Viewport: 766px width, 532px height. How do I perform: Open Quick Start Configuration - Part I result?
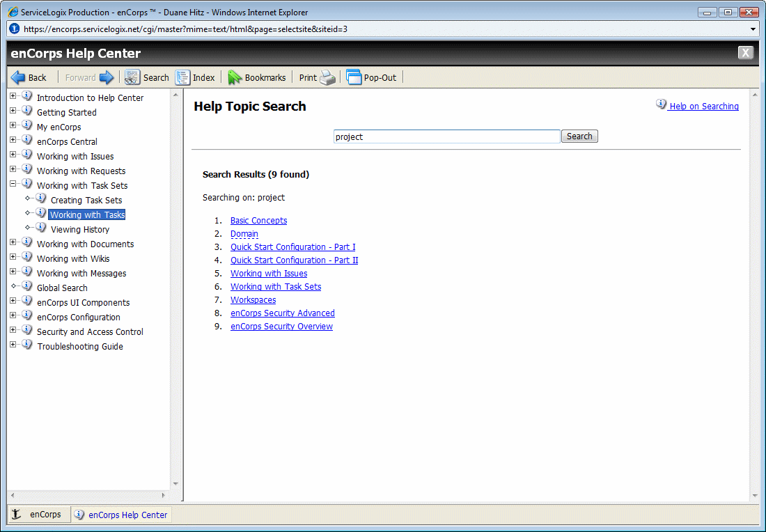click(x=293, y=247)
